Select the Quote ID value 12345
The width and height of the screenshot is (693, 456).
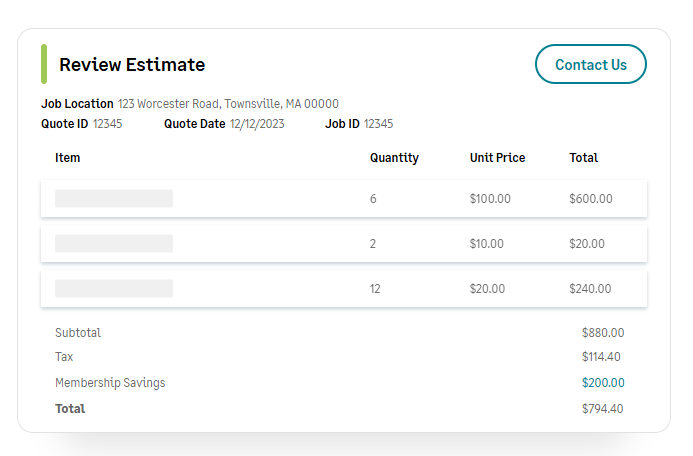[x=107, y=124]
